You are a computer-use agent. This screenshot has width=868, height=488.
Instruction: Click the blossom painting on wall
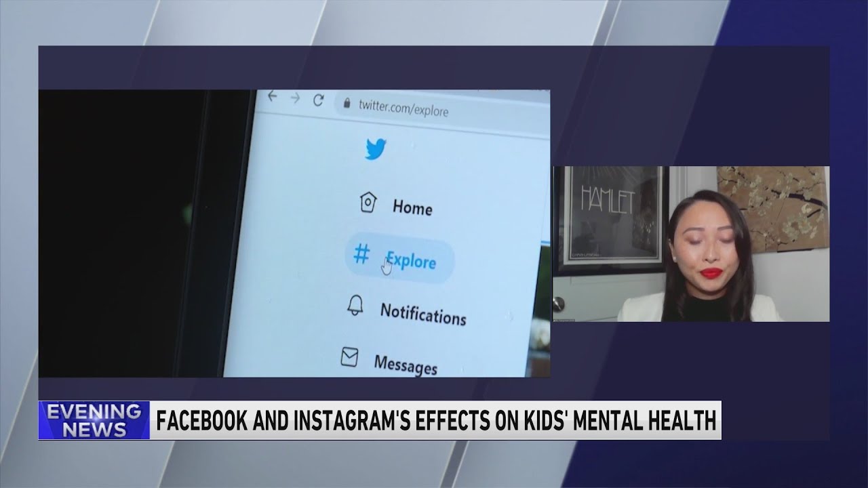773,208
